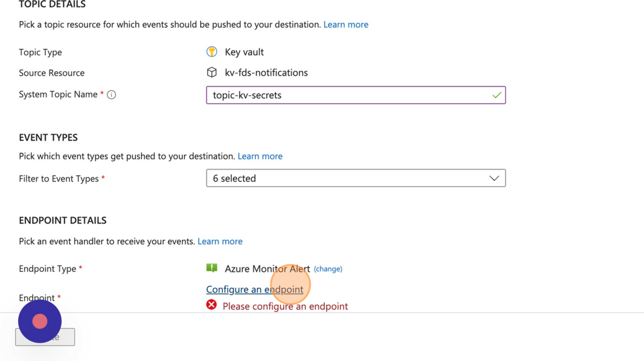Click the Azure Monitor Alert label
This screenshot has width=644, height=361.
click(267, 268)
